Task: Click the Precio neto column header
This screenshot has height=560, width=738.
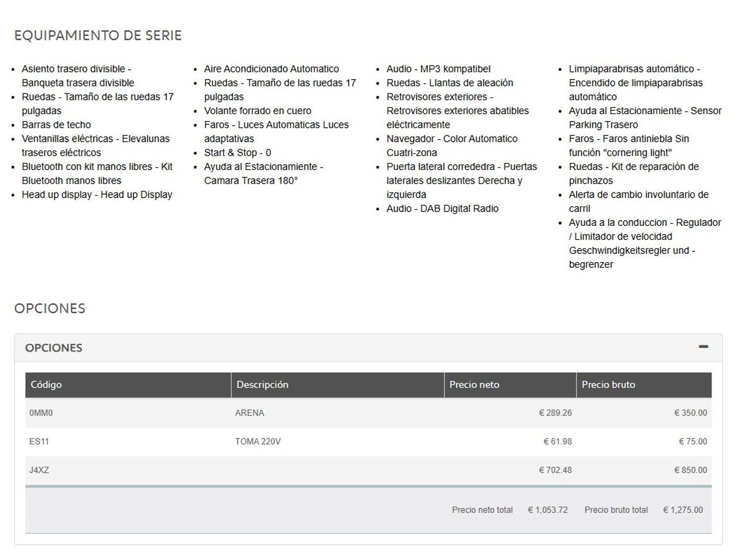Action: [474, 385]
